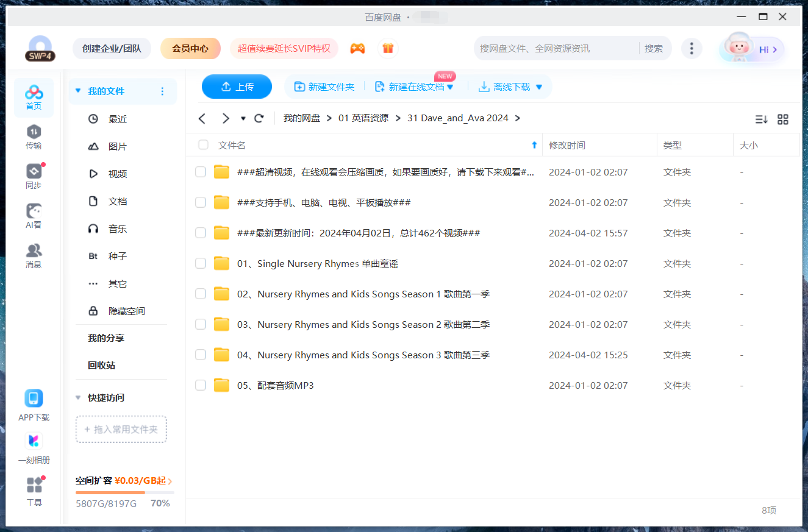Screen dimensions: 808x532
Task: Refresh the current folder listing
Action: click(x=259, y=118)
